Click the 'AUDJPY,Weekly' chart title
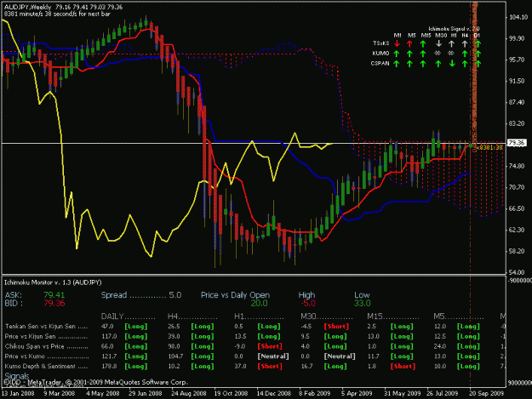Viewport: 532px width, 399px height. [x=27, y=7]
